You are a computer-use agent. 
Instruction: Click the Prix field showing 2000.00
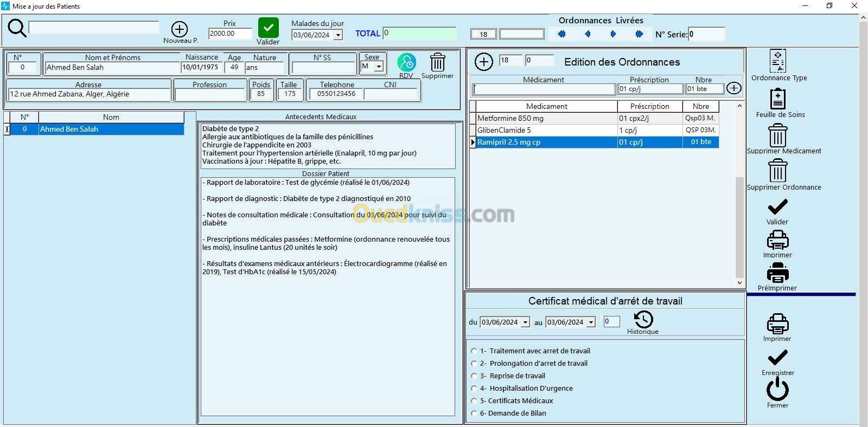pos(230,34)
